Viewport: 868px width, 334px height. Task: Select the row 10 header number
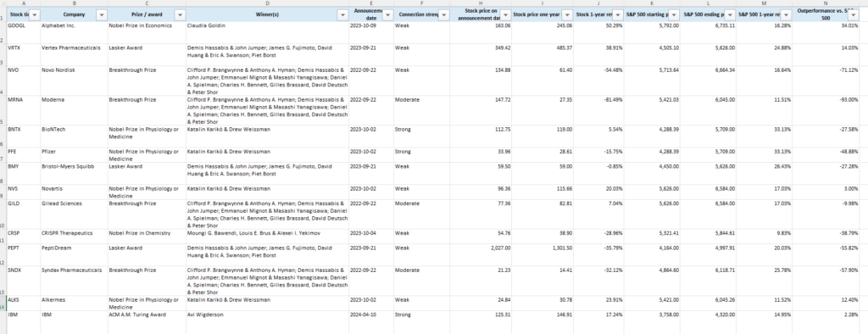click(x=3, y=214)
